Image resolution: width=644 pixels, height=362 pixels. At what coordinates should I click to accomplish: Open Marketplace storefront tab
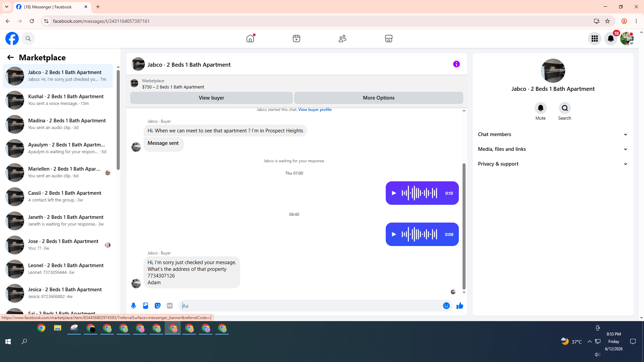(389, 39)
